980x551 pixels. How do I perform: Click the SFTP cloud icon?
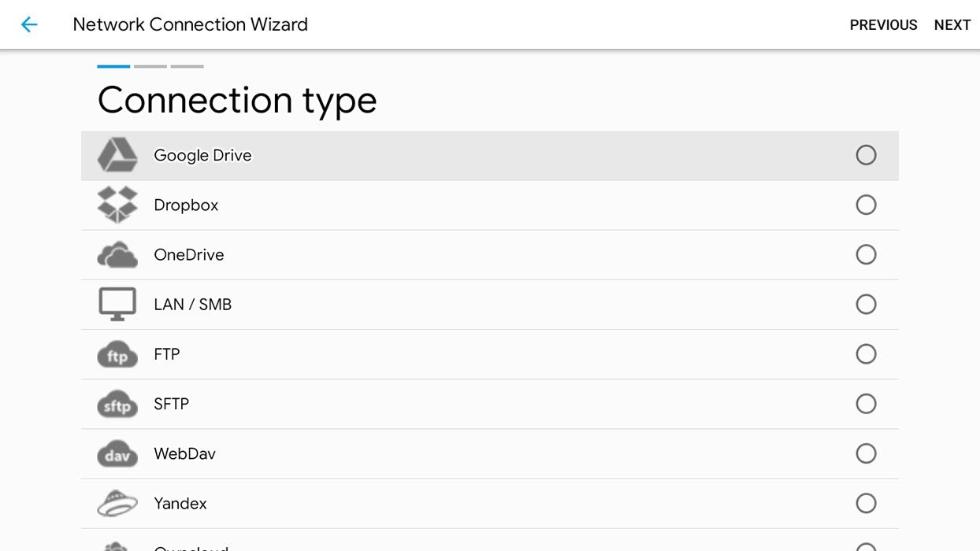[x=117, y=404]
